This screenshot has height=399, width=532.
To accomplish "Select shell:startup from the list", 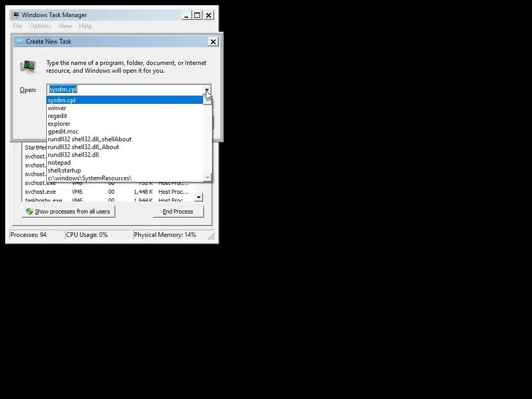I will (125, 170).
